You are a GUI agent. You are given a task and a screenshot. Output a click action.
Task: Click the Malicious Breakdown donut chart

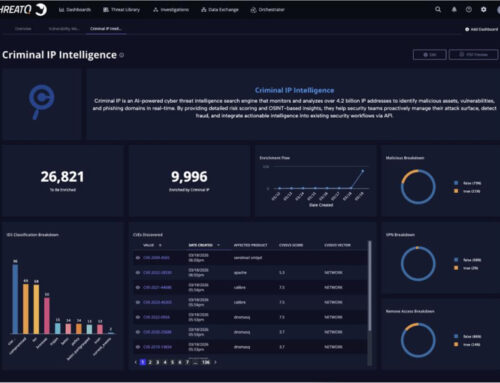pyautogui.click(x=418, y=187)
